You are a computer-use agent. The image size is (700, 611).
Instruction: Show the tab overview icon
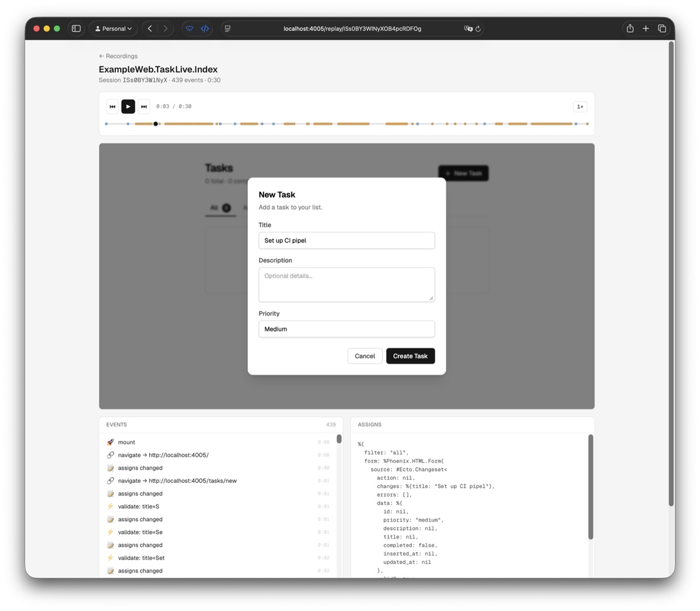pos(662,29)
